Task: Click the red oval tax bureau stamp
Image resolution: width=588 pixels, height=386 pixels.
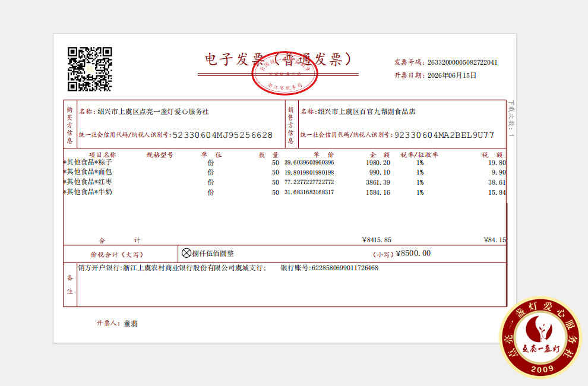Action: point(284,73)
